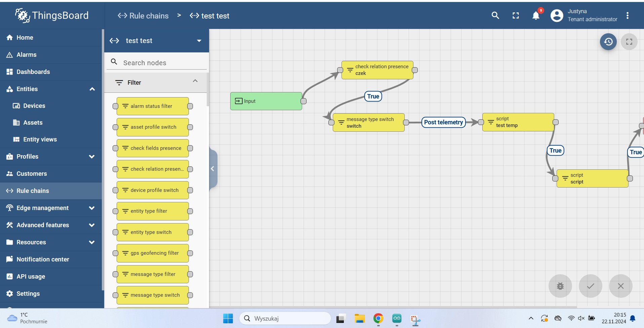The width and height of the screenshot is (644, 328).
Task: Apply changes with the checkmark button
Action: [590, 286]
